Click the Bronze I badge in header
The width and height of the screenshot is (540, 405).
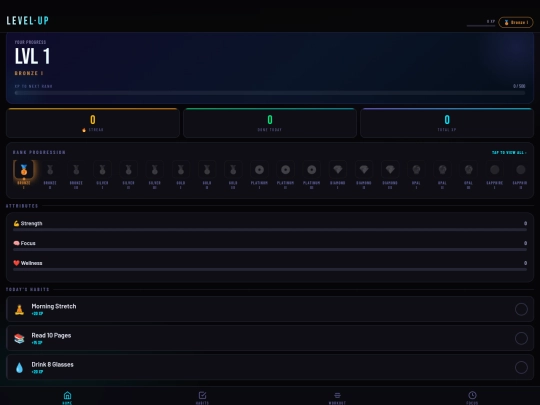click(x=516, y=22)
